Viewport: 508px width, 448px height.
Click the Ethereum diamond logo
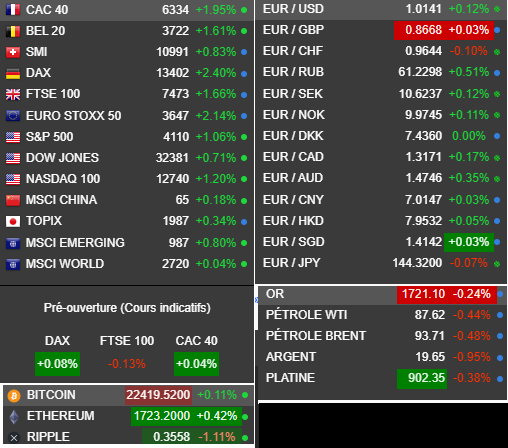pos(14,417)
